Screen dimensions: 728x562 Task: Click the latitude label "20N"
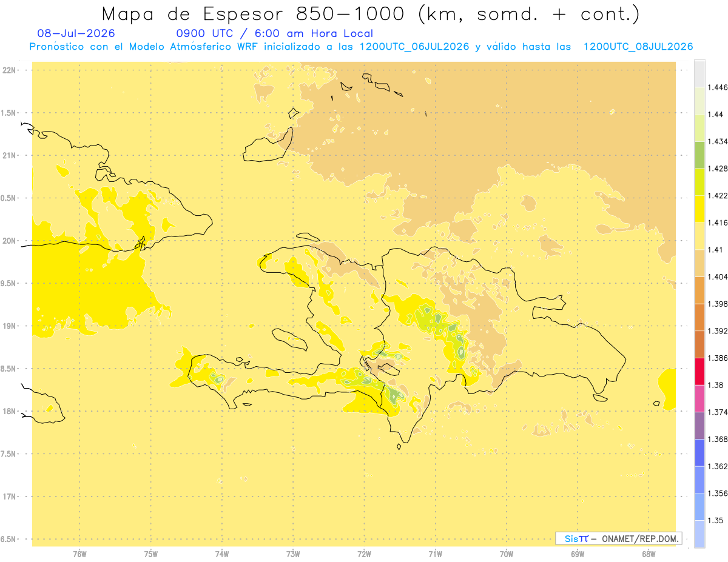point(9,241)
